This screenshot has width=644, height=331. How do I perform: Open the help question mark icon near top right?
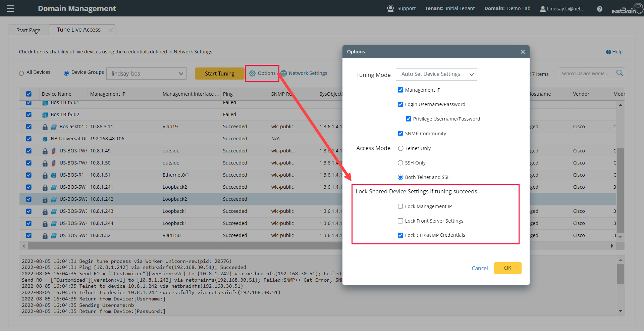tap(599, 9)
